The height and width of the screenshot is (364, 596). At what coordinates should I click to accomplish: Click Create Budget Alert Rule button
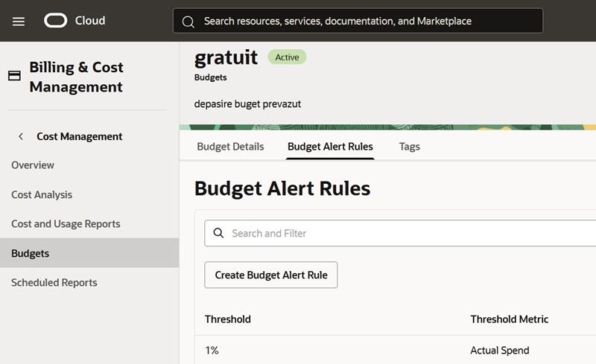pos(271,275)
